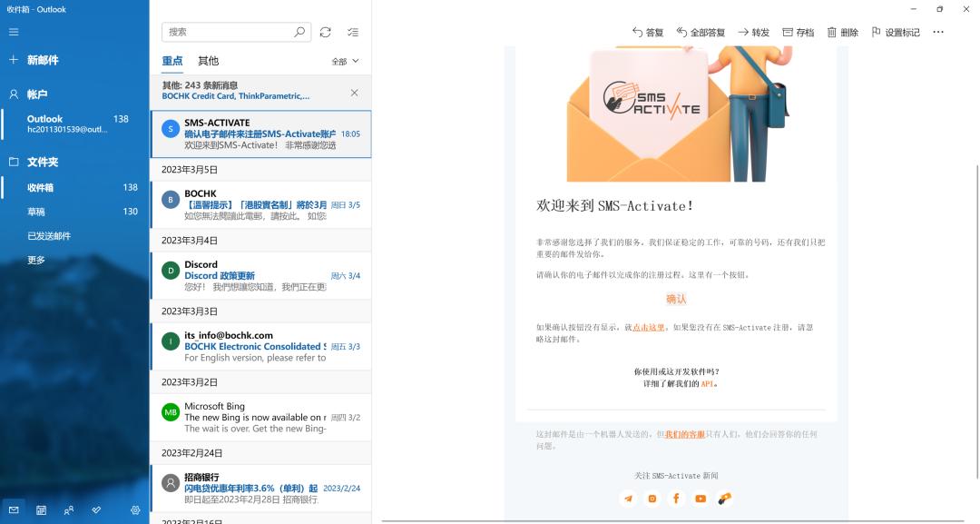Open the more actions ellipsis menu
Screen dimensions: 980x524
click(x=938, y=33)
